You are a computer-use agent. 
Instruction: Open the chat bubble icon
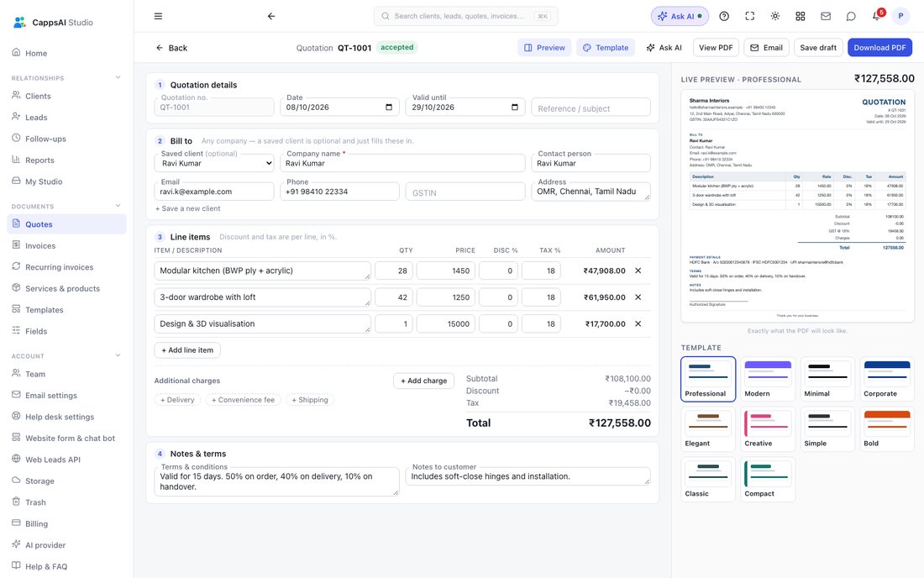tap(851, 17)
